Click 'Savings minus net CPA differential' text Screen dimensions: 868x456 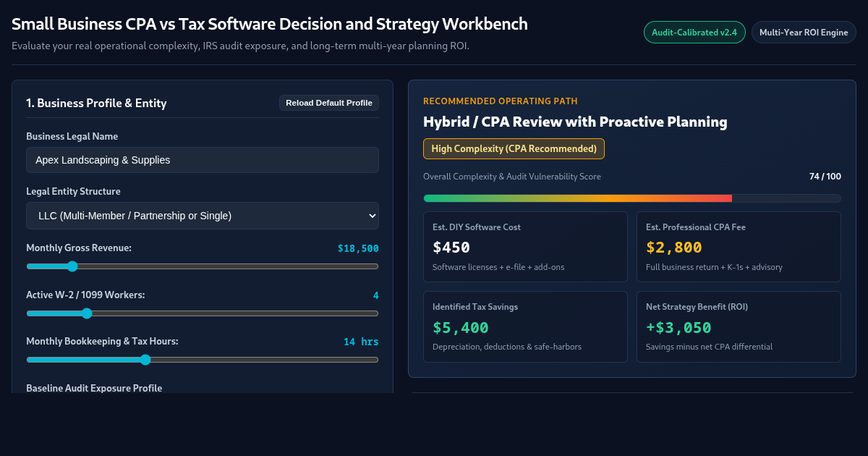coord(709,347)
